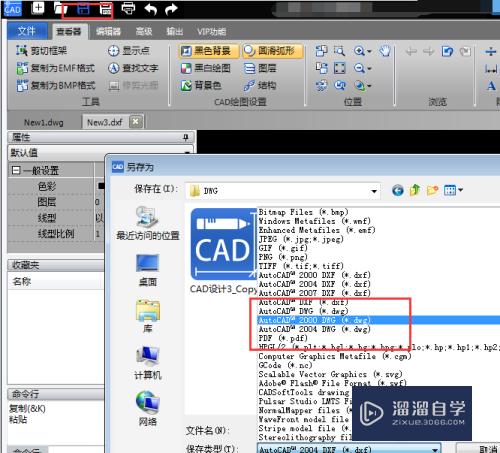Click the Print icon in title bar

(128, 9)
